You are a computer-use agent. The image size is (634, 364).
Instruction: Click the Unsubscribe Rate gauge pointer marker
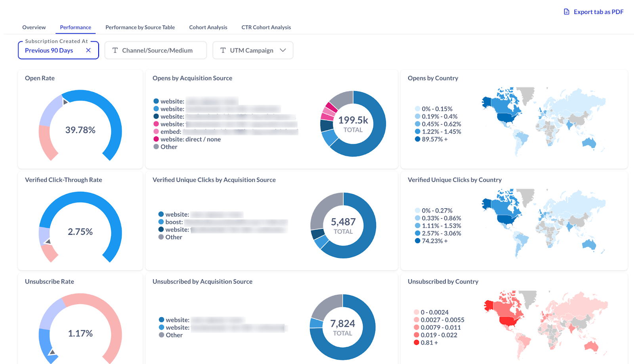(52, 352)
